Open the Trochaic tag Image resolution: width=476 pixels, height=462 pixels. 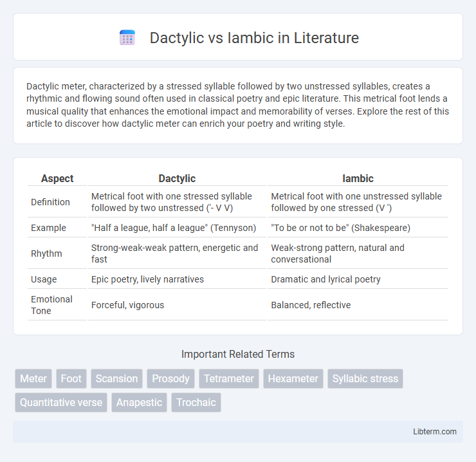(x=196, y=402)
